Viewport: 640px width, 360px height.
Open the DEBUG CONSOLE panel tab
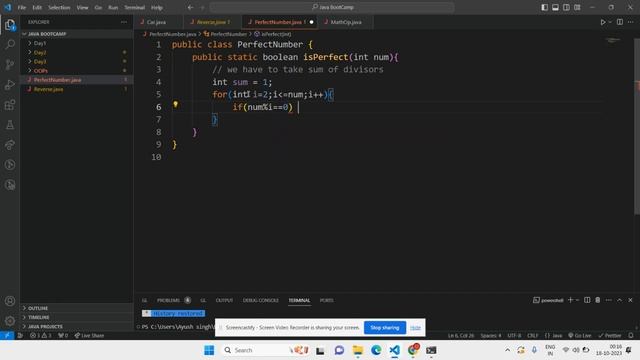pos(260,300)
